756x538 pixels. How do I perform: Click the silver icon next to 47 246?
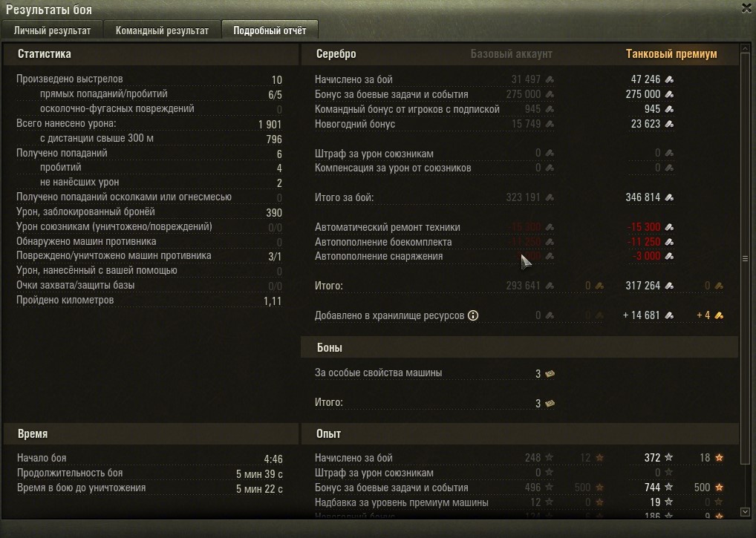click(669, 79)
